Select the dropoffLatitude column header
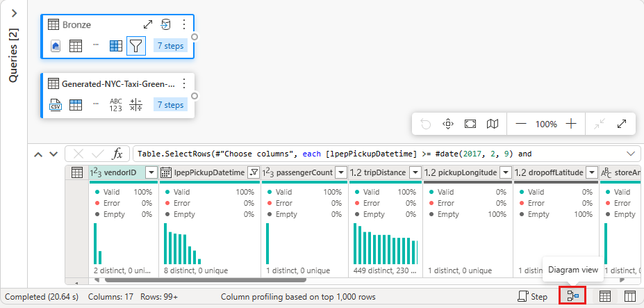644x308 pixels. [556, 172]
